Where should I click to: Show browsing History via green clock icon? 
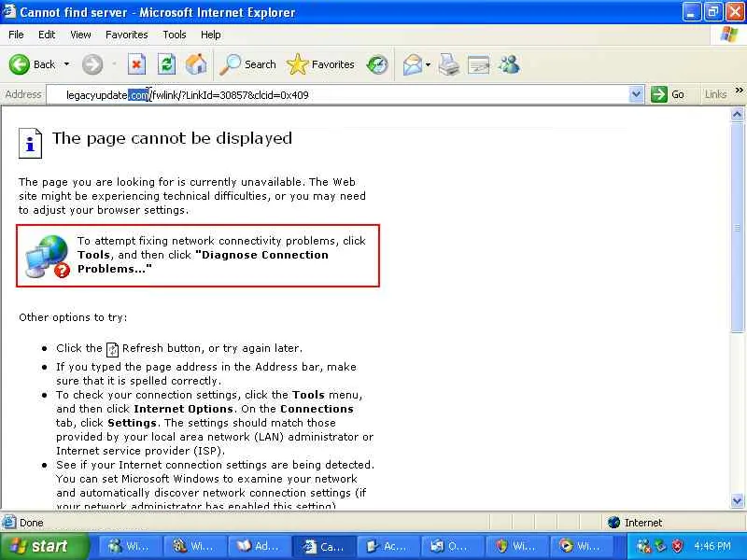(377, 64)
